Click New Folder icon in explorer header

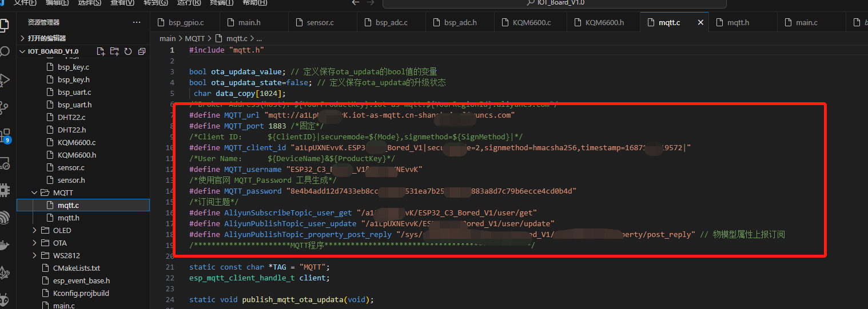click(114, 51)
